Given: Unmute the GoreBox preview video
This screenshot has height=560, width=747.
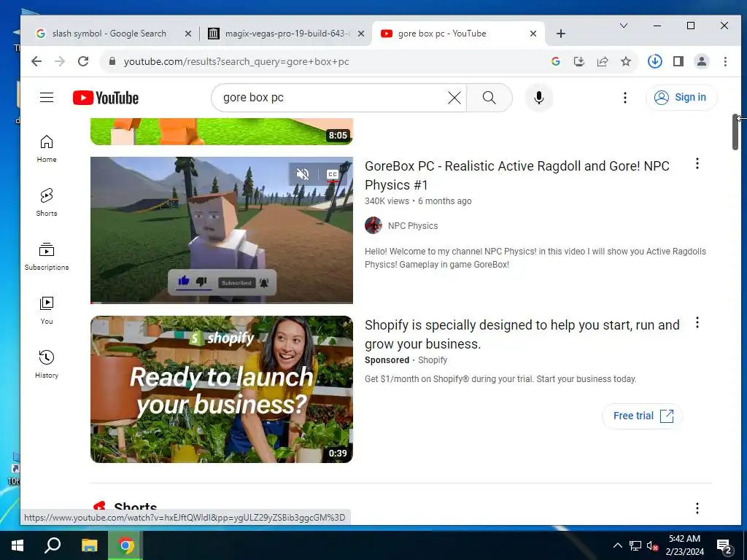Looking at the screenshot, I should tap(303, 174).
